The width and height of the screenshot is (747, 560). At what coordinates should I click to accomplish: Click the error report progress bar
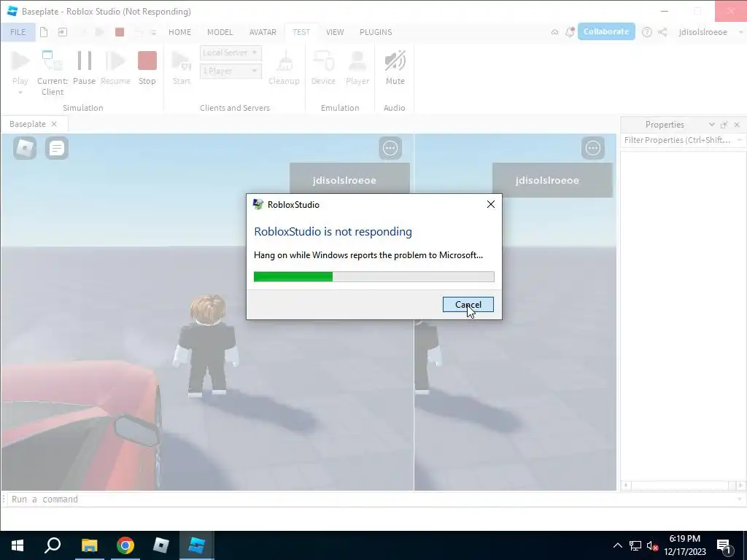point(374,276)
